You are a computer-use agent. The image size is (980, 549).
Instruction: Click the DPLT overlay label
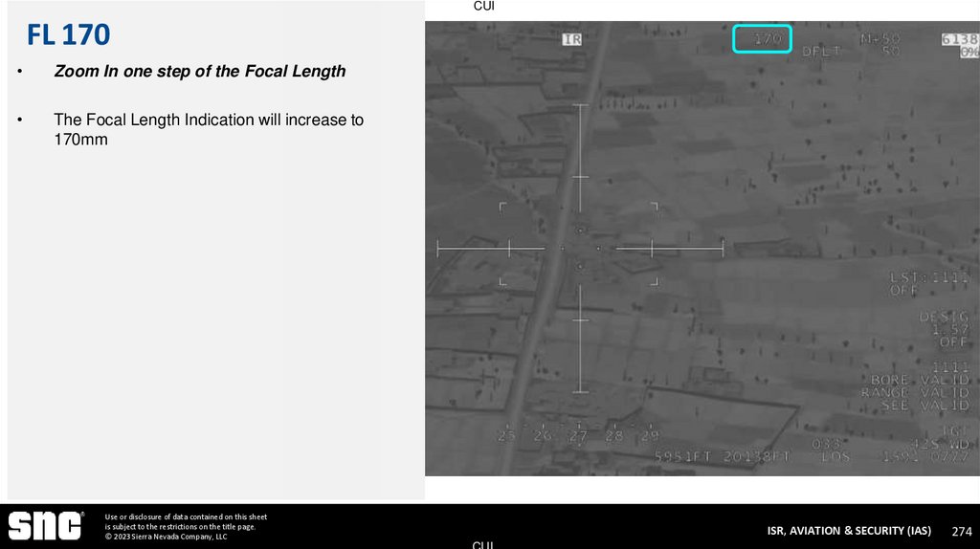point(822,52)
